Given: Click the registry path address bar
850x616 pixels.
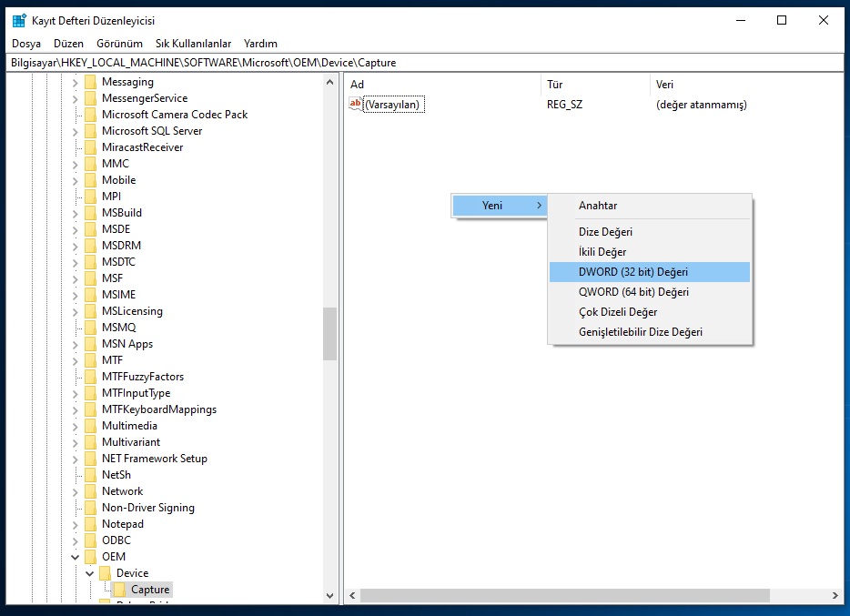Looking at the screenshot, I should (x=424, y=63).
